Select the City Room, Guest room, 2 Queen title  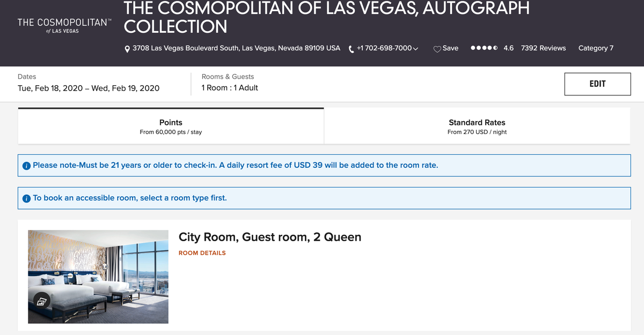[270, 237]
